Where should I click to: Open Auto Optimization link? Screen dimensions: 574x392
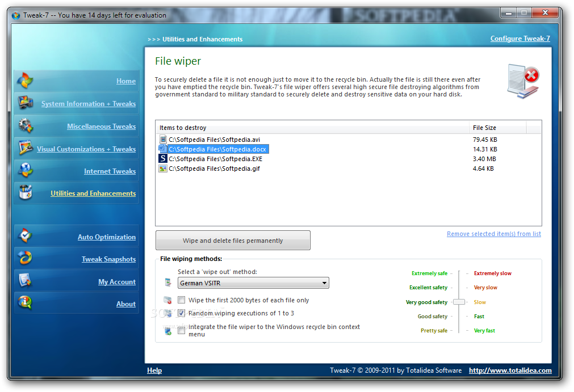107,237
